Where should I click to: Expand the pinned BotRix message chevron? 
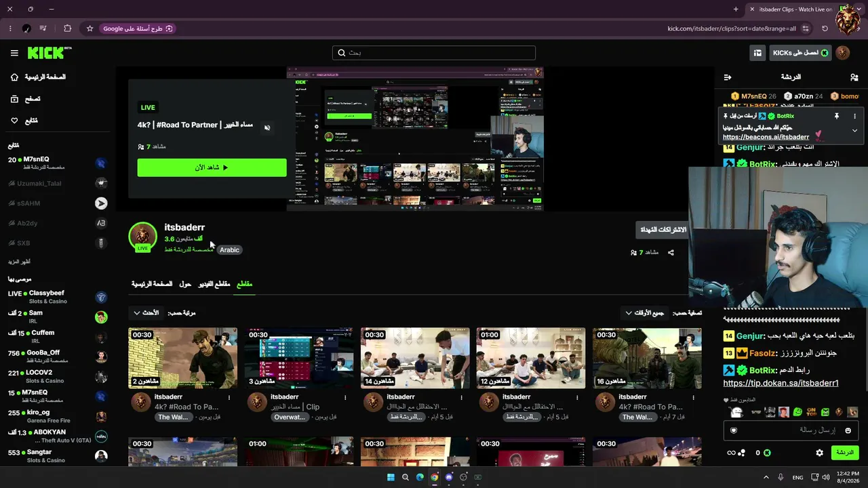pos(854,130)
